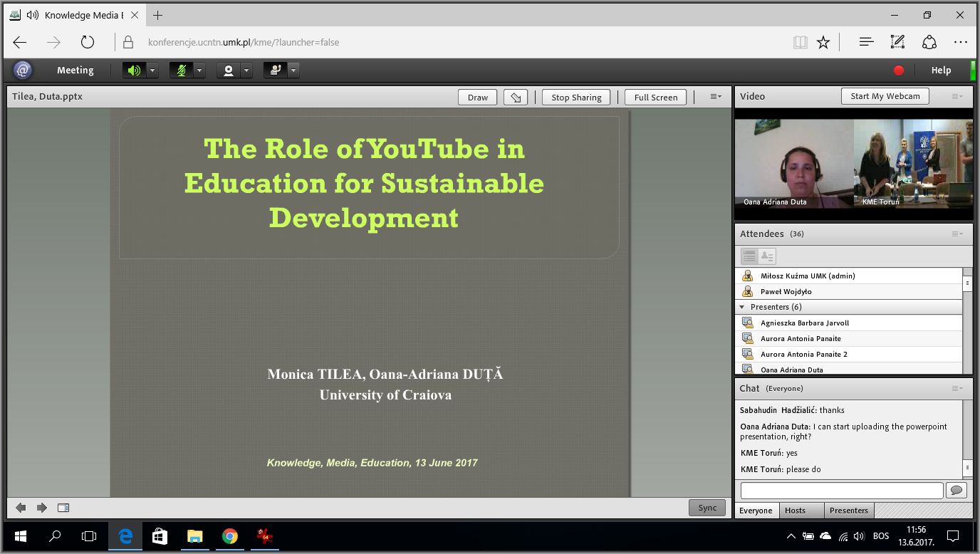The width and height of the screenshot is (980, 554).
Task: Open Windows taskbar search
Action: point(55,536)
